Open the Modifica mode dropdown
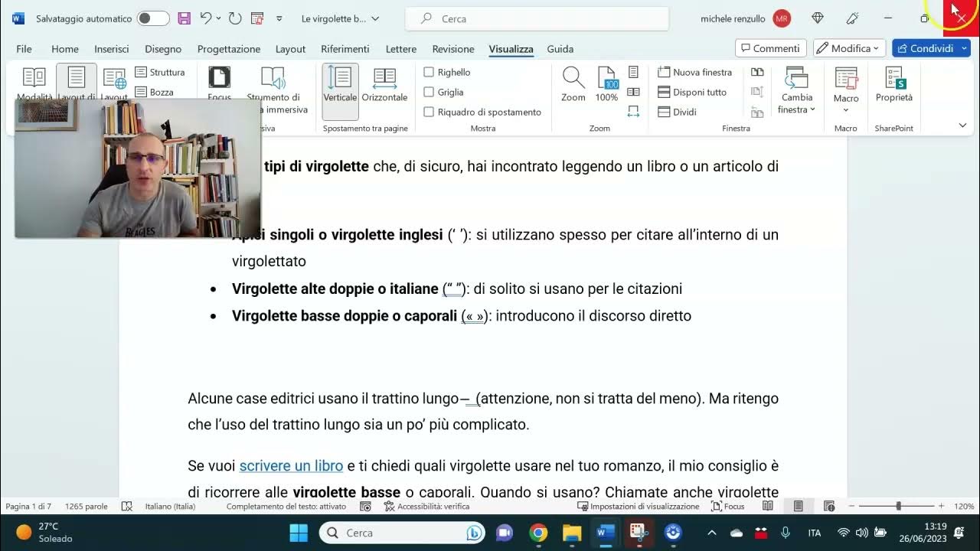 click(850, 48)
